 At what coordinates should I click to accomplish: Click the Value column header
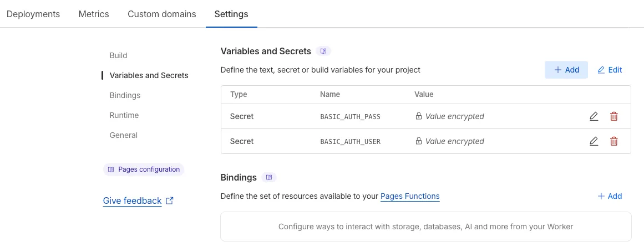(x=424, y=94)
